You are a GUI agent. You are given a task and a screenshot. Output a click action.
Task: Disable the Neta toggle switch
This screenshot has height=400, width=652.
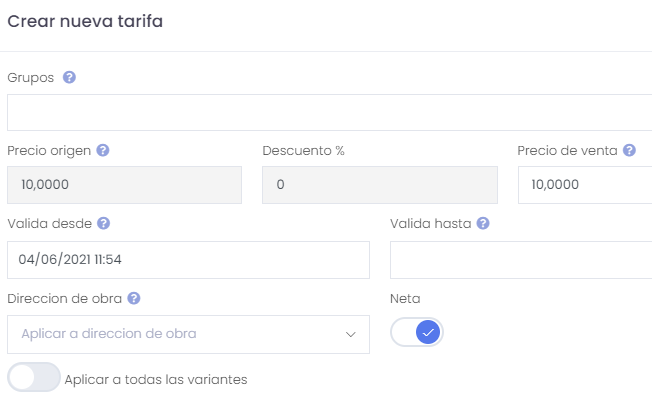(x=417, y=332)
